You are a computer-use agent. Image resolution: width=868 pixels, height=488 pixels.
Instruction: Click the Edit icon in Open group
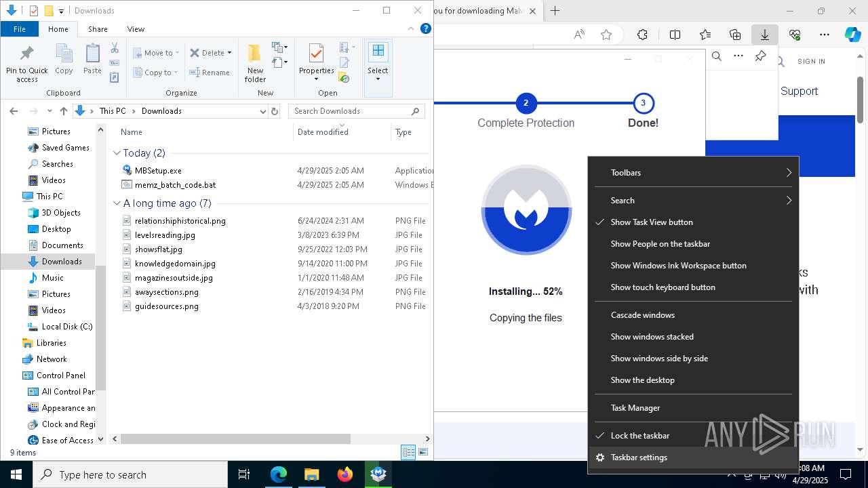tap(344, 62)
